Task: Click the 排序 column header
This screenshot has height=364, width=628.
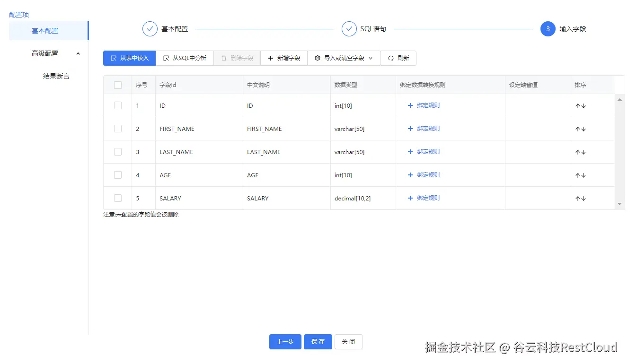Action: [x=593, y=85]
